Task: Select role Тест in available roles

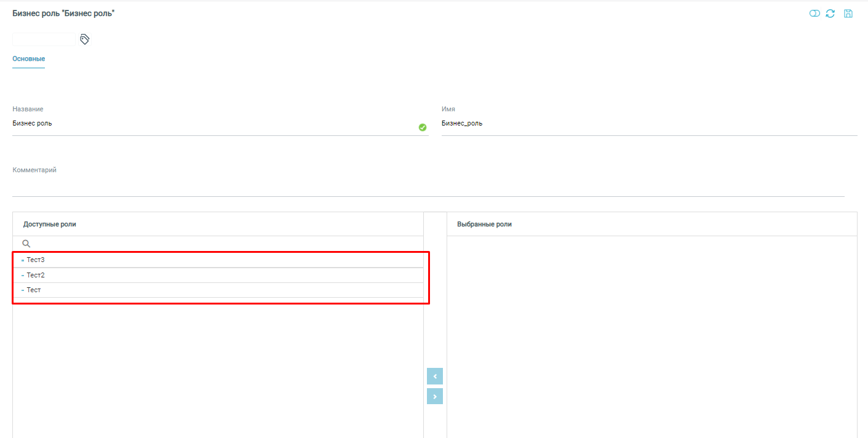Action: [34, 290]
